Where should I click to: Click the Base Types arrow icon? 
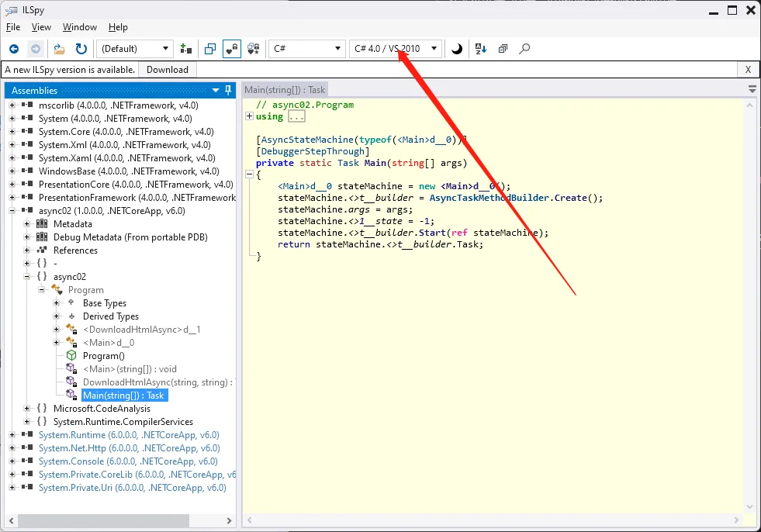click(72, 303)
